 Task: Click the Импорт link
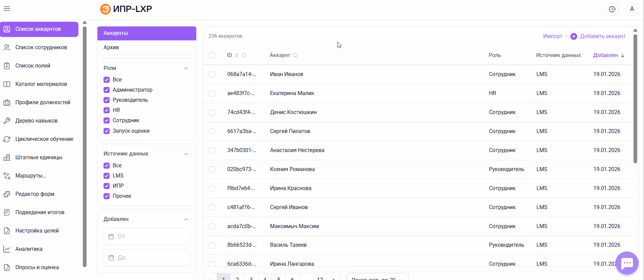coord(553,36)
